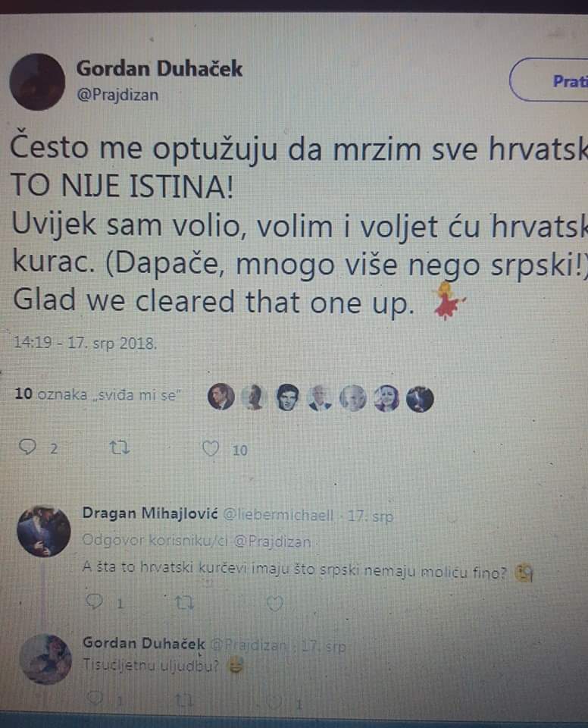The image size is (588, 728).
Task: Click @Prajdizan in the Odgovor korisniku line
Action: tap(273, 541)
